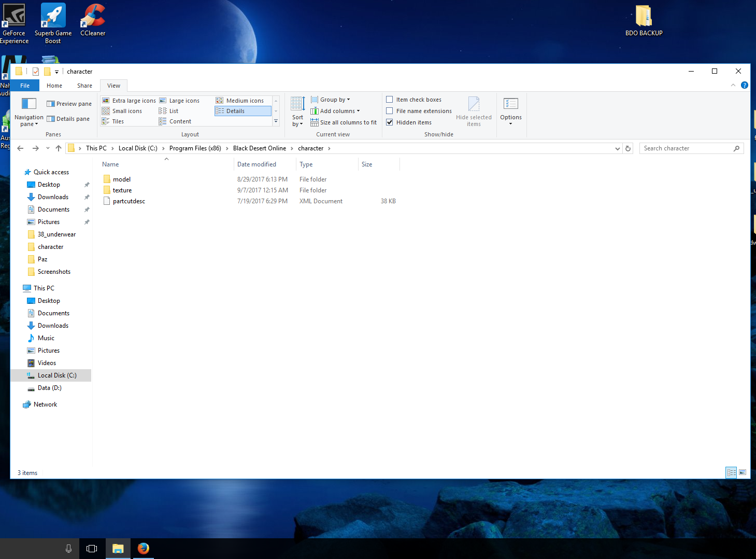The height and width of the screenshot is (559, 756).
Task: Click the Details pane icon
Action: 51,119
